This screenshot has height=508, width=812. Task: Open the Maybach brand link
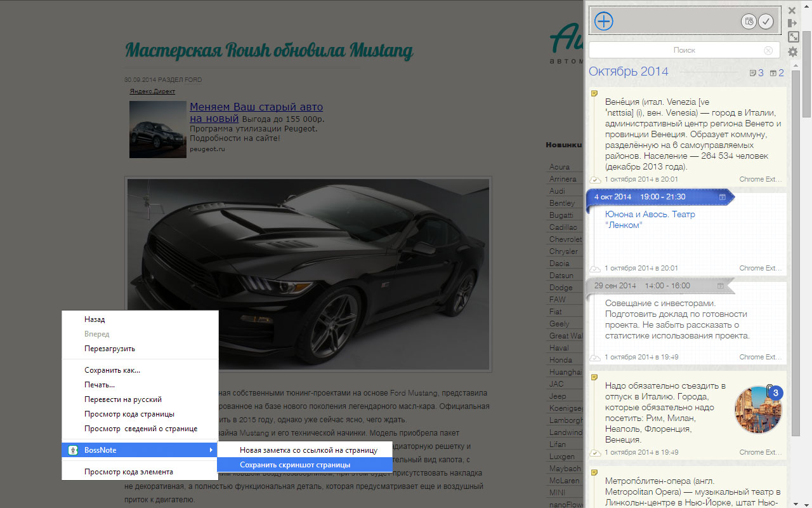click(x=565, y=469)
